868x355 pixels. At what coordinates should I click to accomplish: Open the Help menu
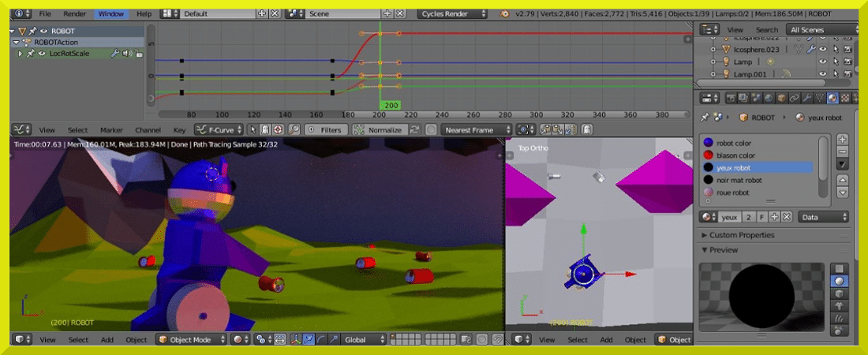coord(144,13)
